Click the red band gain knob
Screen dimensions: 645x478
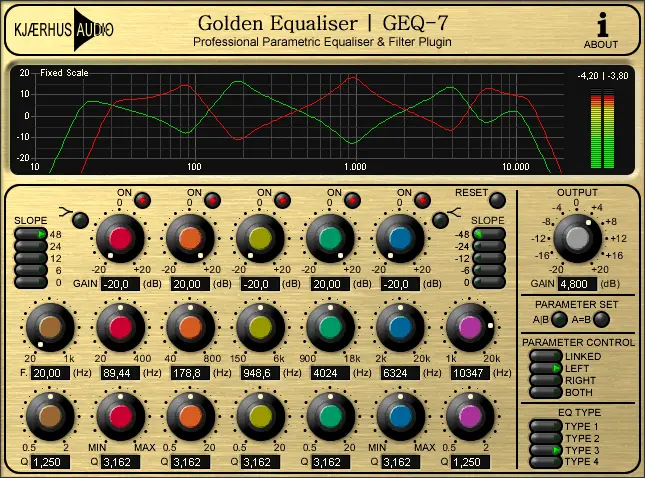(120, 238)
